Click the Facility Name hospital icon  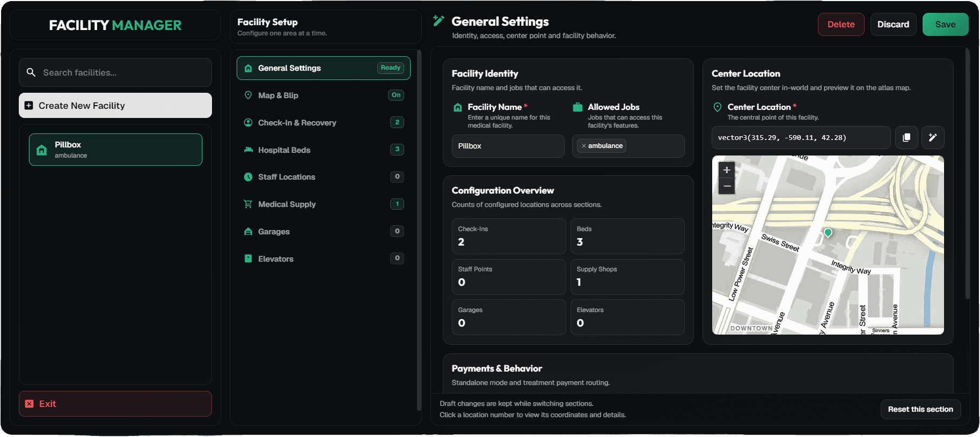coord(458,107)
